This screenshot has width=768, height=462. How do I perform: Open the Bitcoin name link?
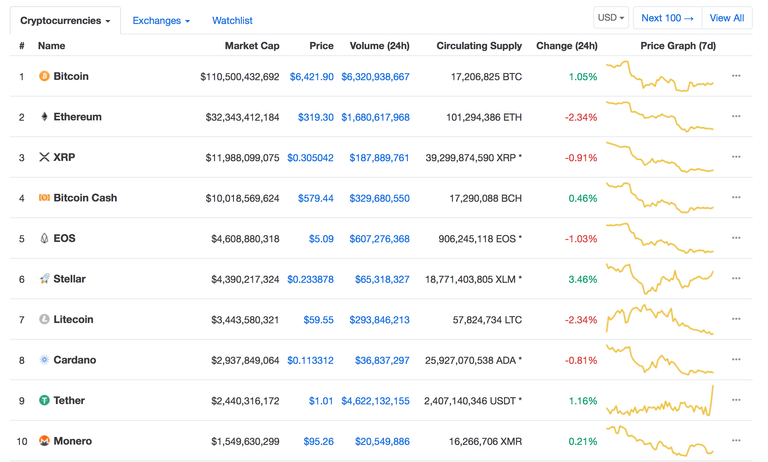(x=71, y=76)
